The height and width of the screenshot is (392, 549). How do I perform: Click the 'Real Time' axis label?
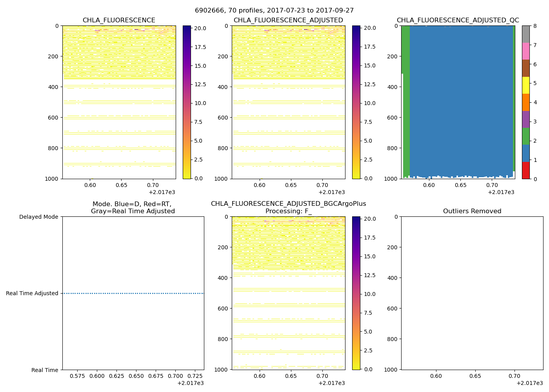tap(45, 370)
